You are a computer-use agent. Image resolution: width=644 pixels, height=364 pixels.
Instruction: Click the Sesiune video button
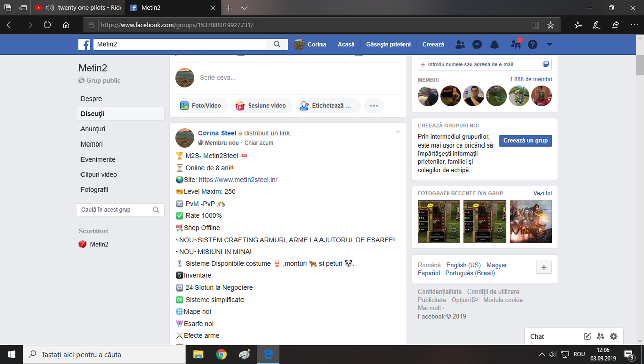[x=261, y=106]
